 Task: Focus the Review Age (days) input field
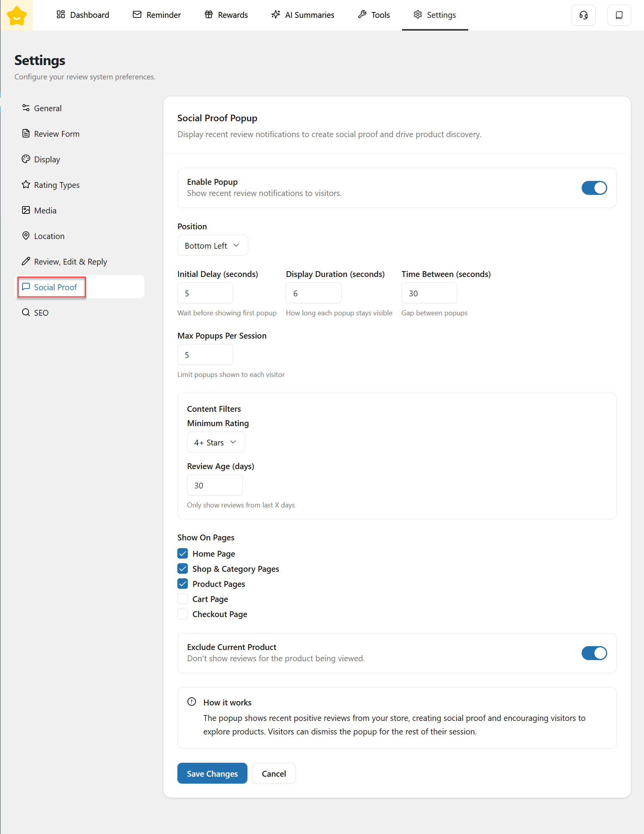[215, 485]
